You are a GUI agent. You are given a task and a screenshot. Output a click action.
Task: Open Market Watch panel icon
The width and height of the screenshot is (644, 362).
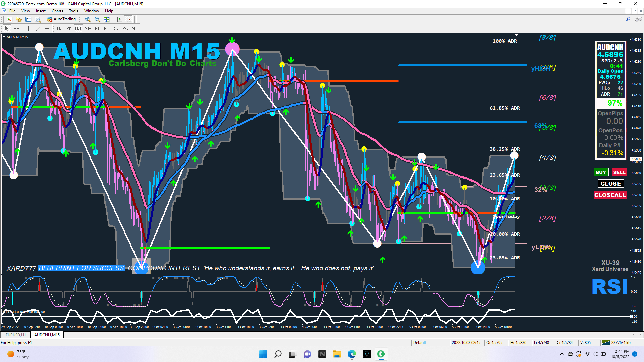(9, 19)
